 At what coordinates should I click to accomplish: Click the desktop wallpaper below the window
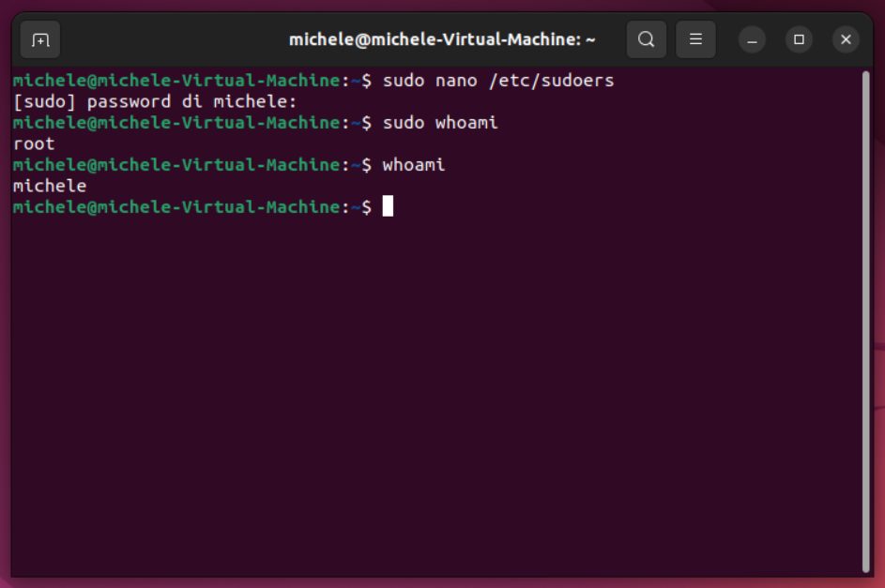pos(443,583)
